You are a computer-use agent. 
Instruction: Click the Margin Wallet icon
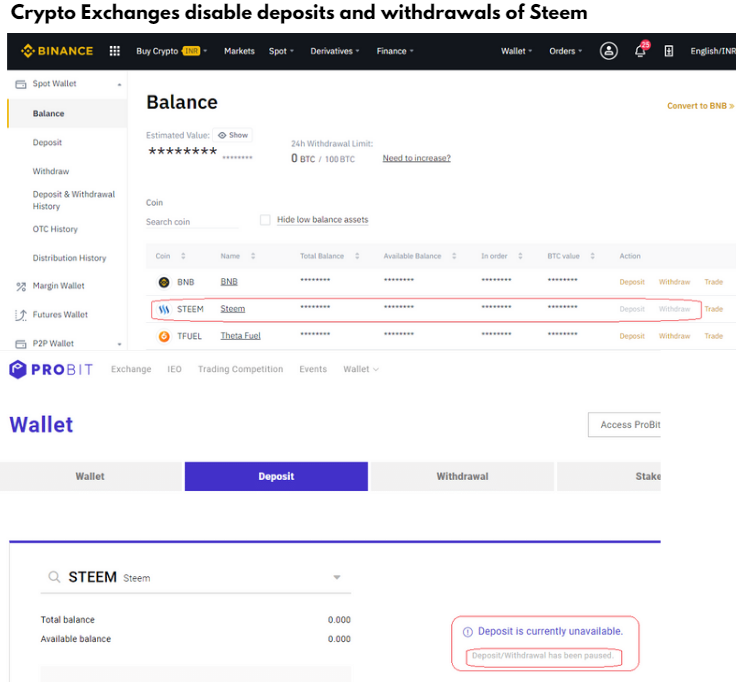[x=21, y=286]
